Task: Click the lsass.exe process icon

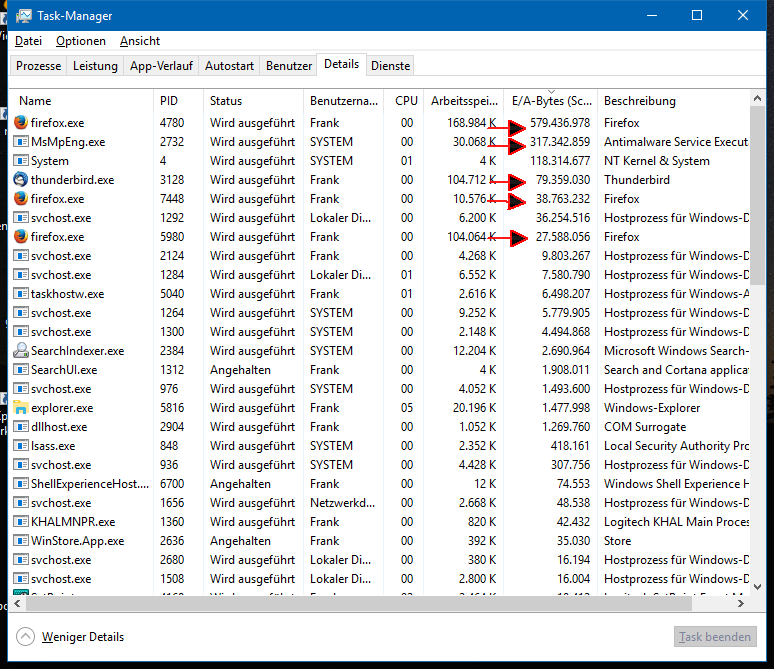Action: 21,446
